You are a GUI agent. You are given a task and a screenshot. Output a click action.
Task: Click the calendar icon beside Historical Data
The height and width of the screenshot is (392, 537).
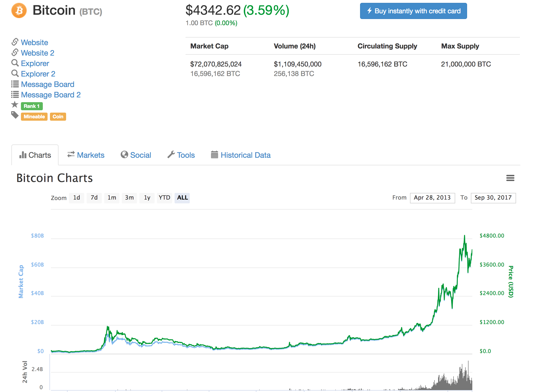point(215,154)
